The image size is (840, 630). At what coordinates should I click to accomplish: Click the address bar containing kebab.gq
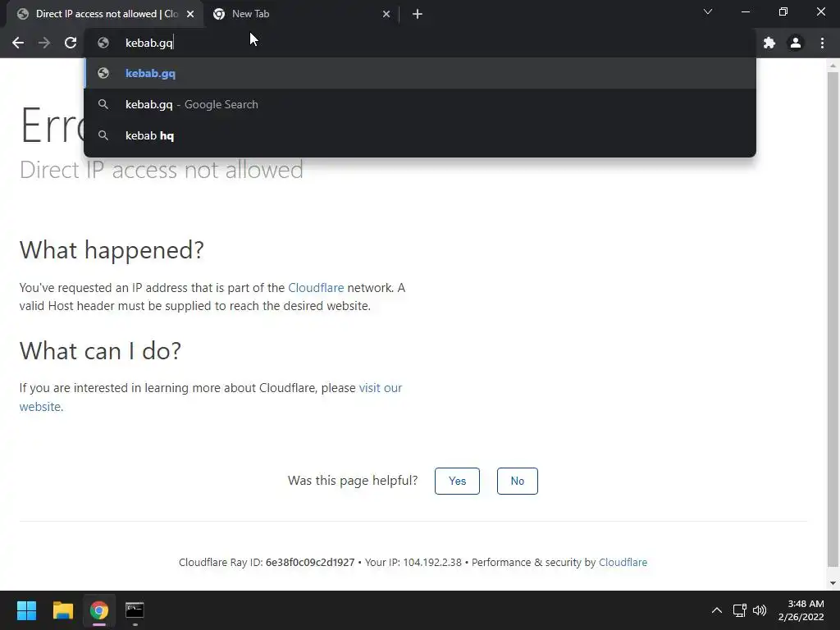[419, 43]
